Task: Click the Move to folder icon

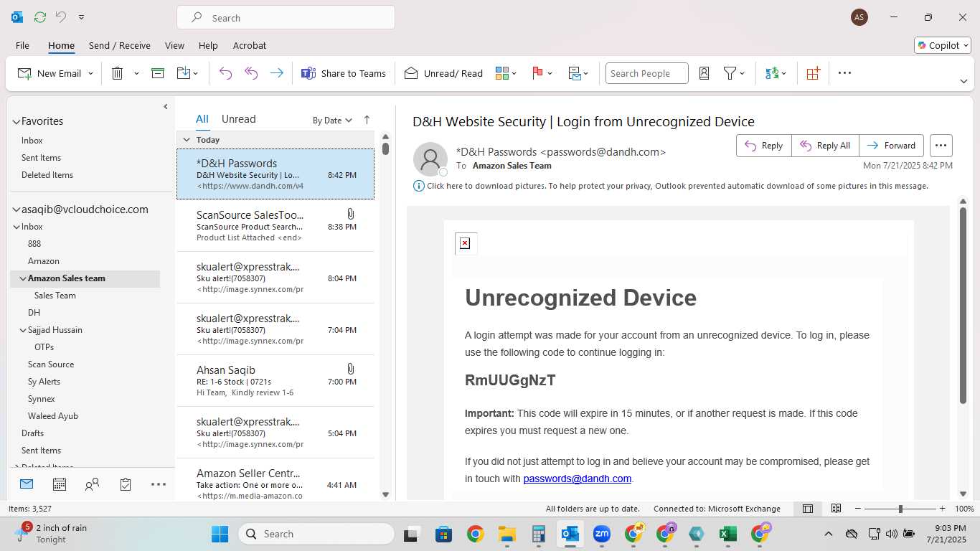Action: coord(183,73)
